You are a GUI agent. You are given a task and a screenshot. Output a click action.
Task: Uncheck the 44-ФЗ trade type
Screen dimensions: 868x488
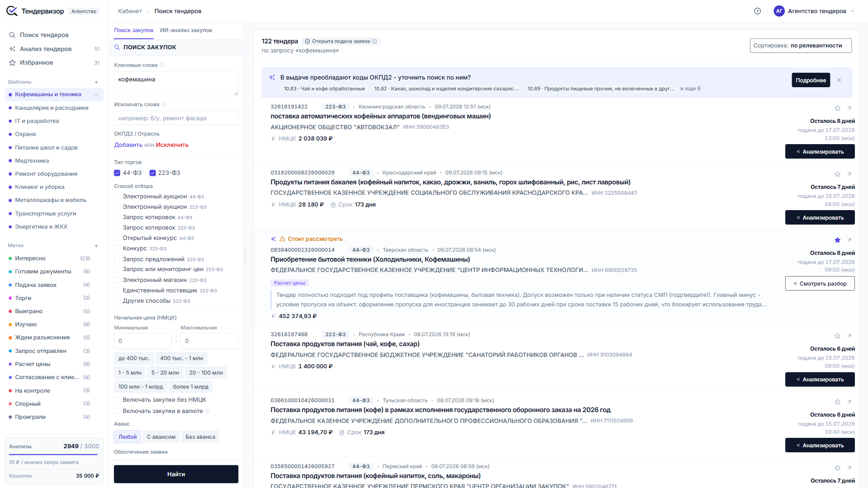[117, 173]
